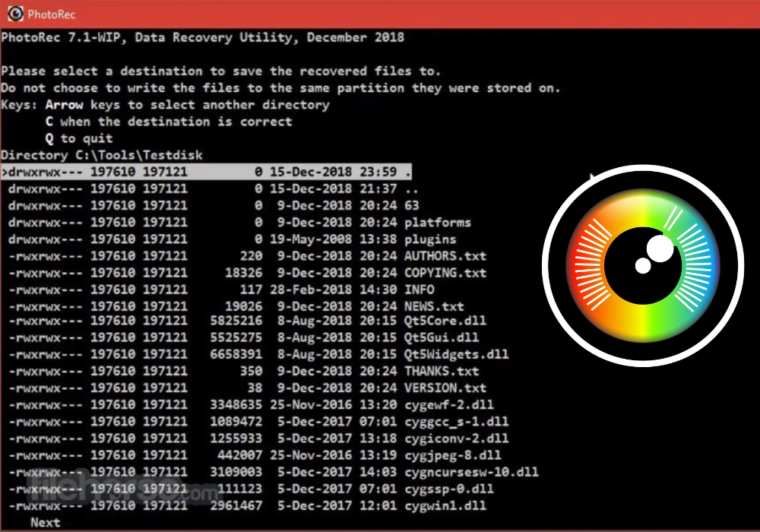The image size is (760, 532).
Task: Click the PhotoRec 7.1-WIP version header line
Action: coord(203,37)
